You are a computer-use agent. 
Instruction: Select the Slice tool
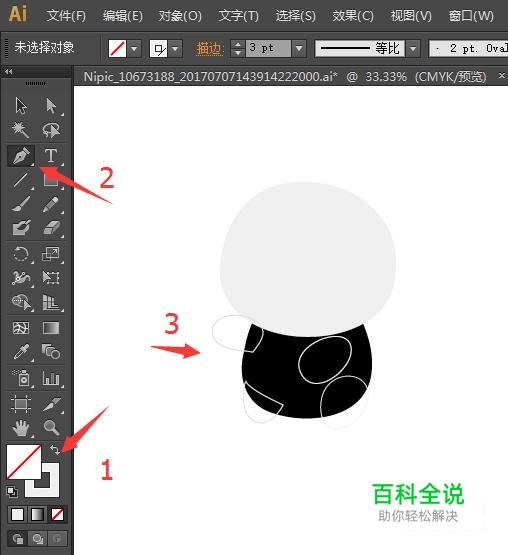click(51, 404)
